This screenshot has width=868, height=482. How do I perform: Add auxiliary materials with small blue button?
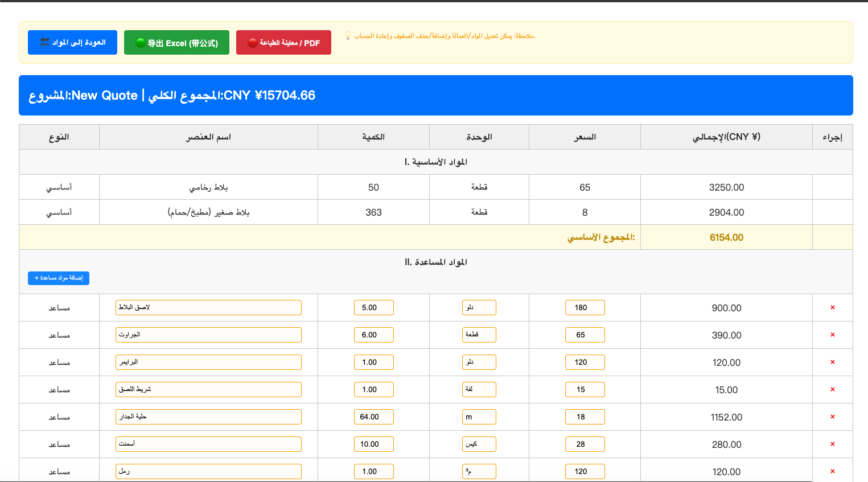pyautogui.click(x=59, y=278)
